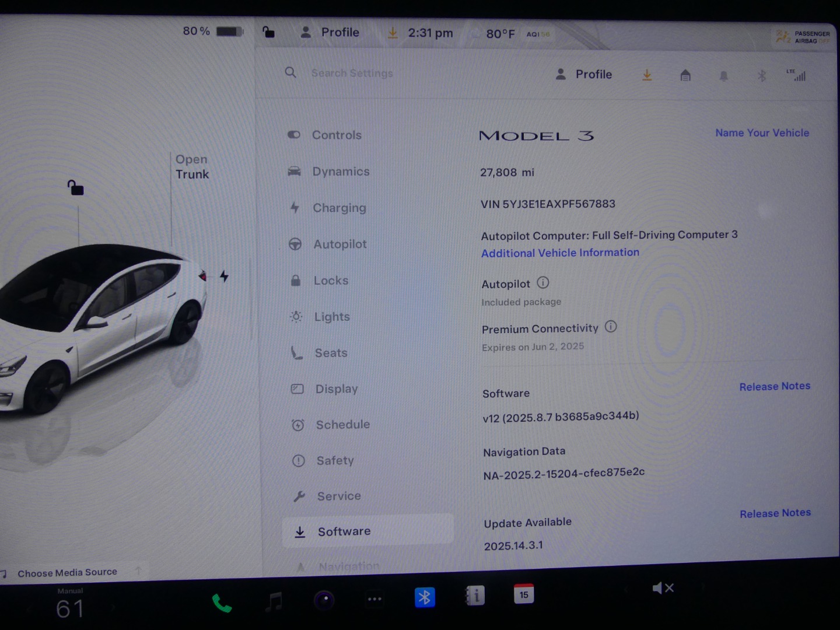Image resolution: width=840 pixels, height=630 pixels.
Task: Tap the HomeLink garage icon
Action: (x=685, y=75)
